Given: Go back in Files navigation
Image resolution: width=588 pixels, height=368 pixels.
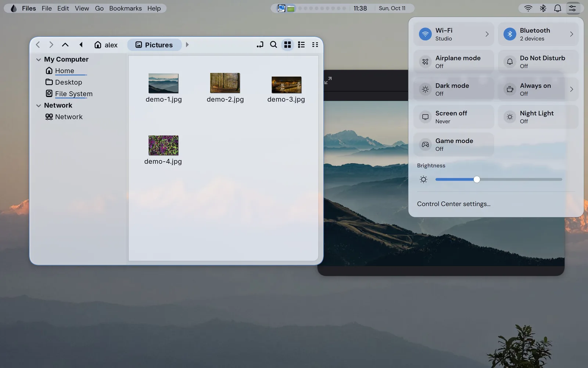Looking at the screenshot, I should pyautogui.click(x=38, y=45).
